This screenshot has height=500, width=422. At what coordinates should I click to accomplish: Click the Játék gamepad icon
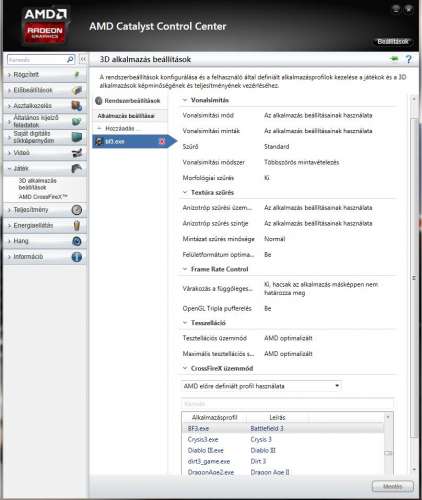(77, 168)
